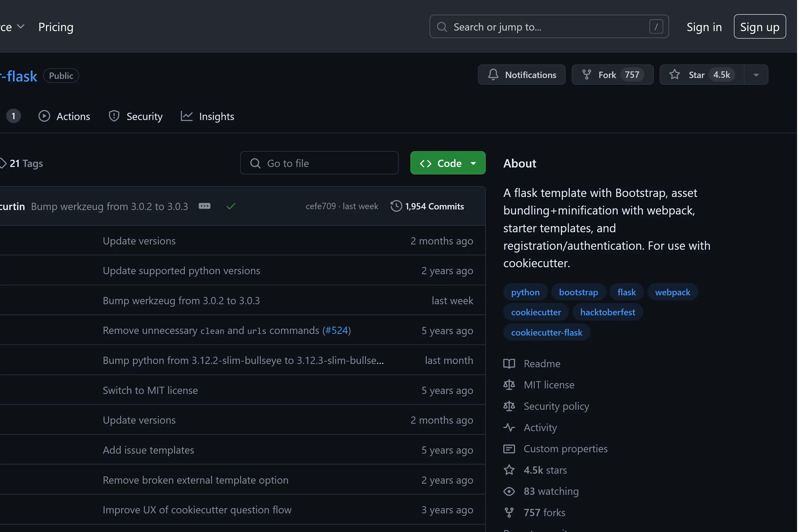Image resolution: width=799 pixels, height=532 pixels.
Task: Star the repository with the star icon
Action: pos(674,75)
